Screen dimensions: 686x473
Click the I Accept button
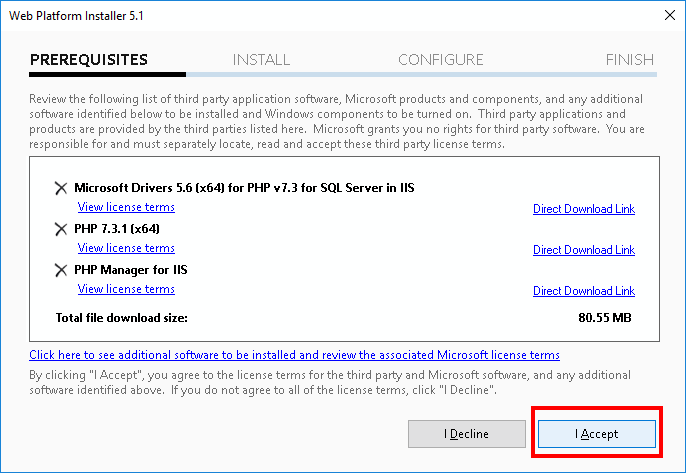click(x=597, y=434)
